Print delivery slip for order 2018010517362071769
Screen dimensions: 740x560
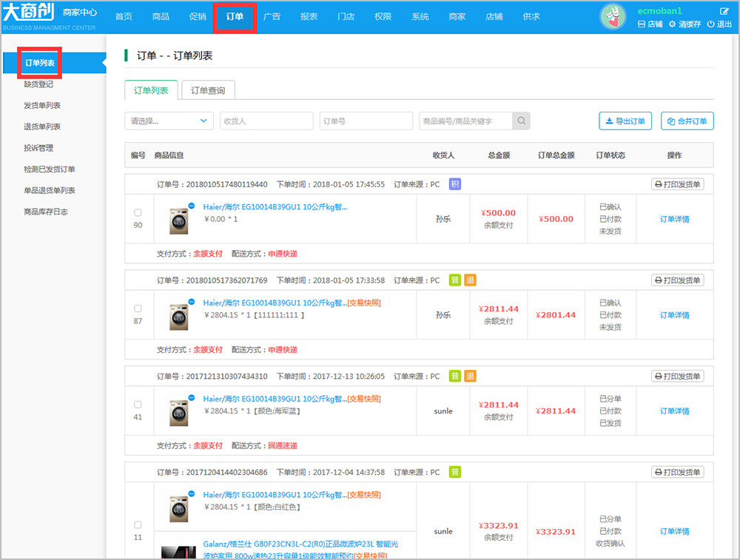tap(678, 280)
